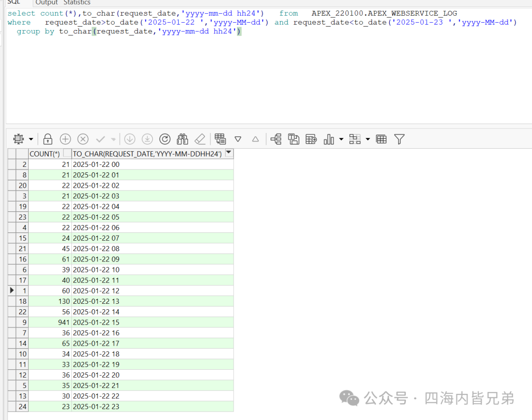Viewport: 532px width, 420px height.
Task: Open the TO_CHAR column header dropdown arrow
Action: (x=229, y=153)
